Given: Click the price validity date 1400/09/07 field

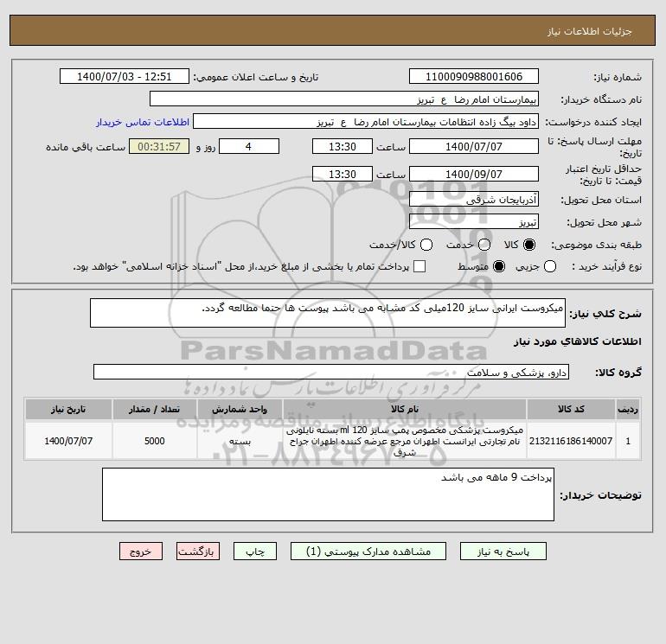Looking at the screenshot, I should [x=474, y=174].
